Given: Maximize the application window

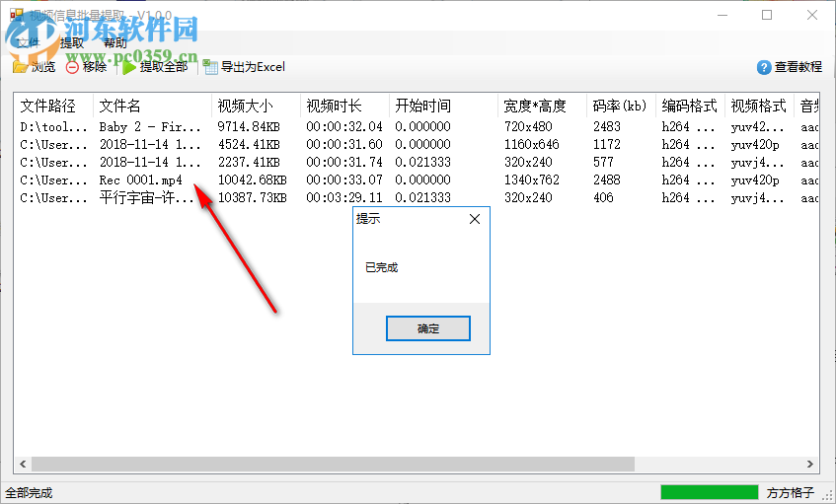Looking at the screenshot, I should [767, 15].
